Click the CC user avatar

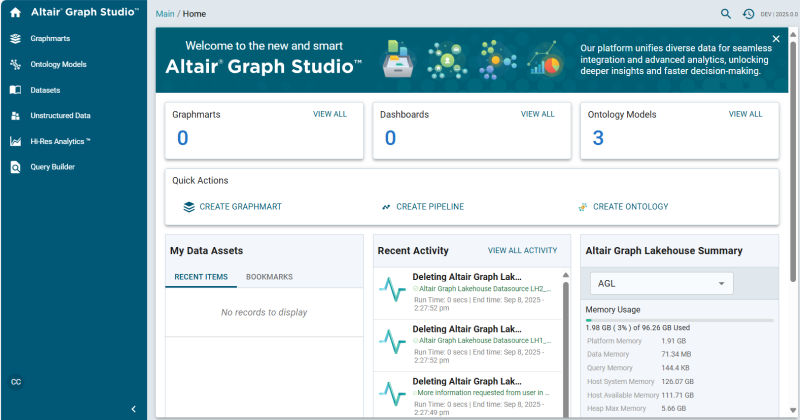pos(16,383)
